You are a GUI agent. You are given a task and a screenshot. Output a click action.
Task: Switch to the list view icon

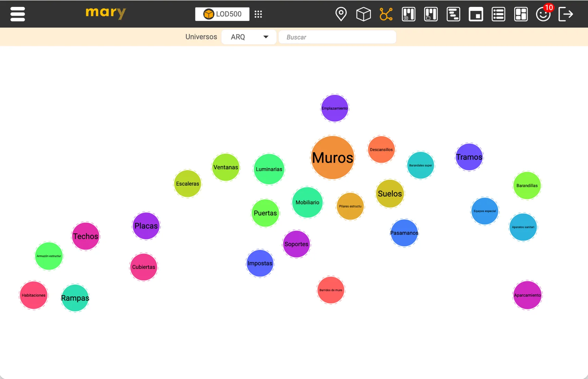[x=498, y=14]
